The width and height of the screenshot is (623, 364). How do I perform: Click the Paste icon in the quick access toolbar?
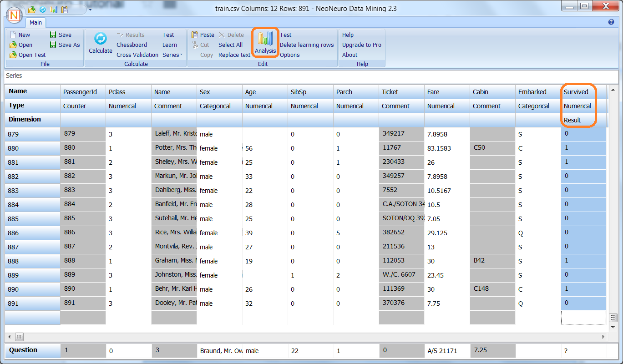(x=64, y=9)
